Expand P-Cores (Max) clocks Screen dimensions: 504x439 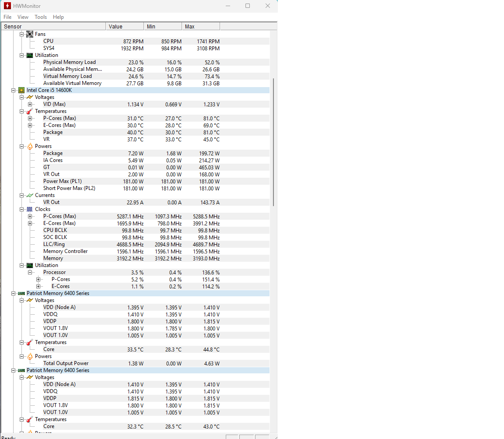coord(30,217)
